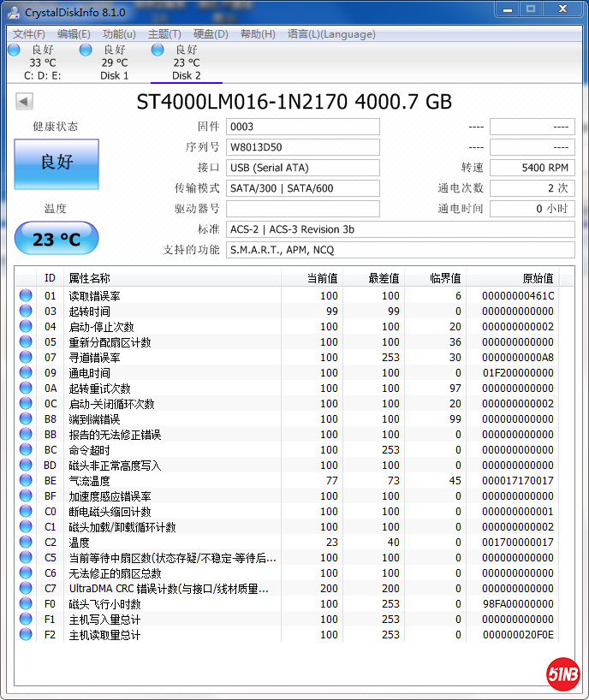
Task: Click the Disk 1 status orb
Action: (x=86, y=50)
